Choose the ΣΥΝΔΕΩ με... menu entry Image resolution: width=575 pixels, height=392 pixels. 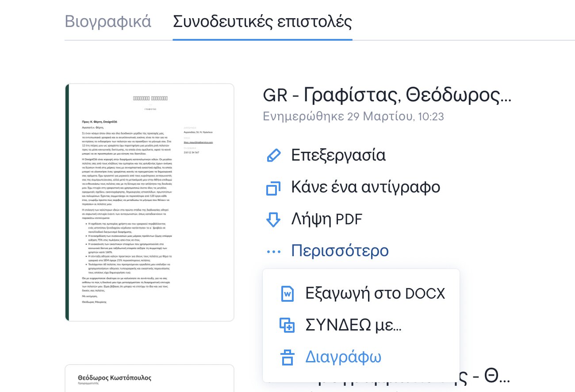353,325
